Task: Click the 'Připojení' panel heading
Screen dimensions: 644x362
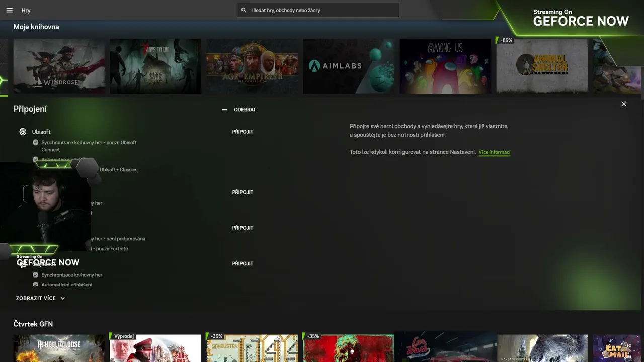Action: [x=30, y=109]
